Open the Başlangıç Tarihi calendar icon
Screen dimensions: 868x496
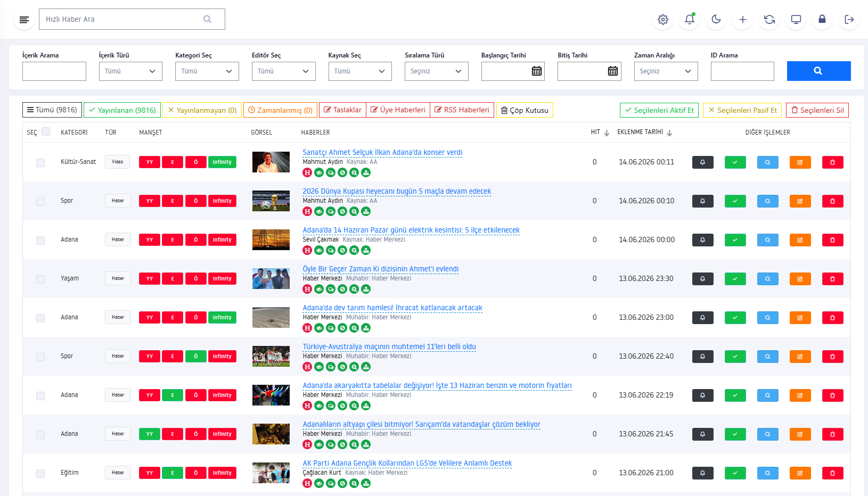537,71
